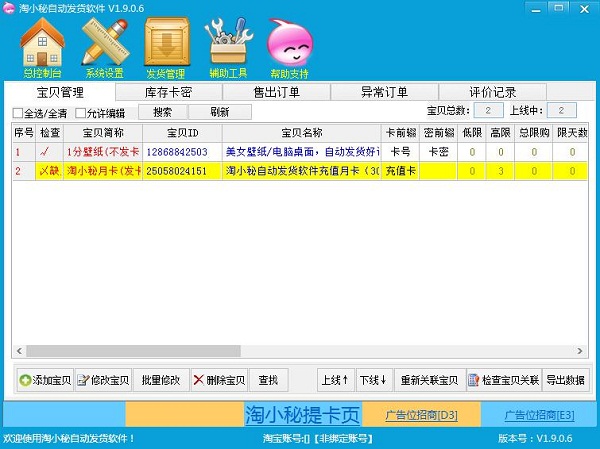Click 低限 column header
The height and width of the screenshot is (449, 600).
(x=472, y=133)
